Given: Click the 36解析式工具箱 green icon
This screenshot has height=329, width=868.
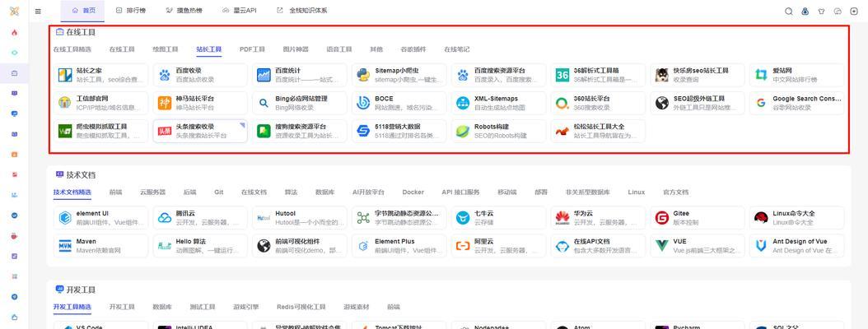Looking at the screenshot, I should pyautogui.click(x=562, y=75).
